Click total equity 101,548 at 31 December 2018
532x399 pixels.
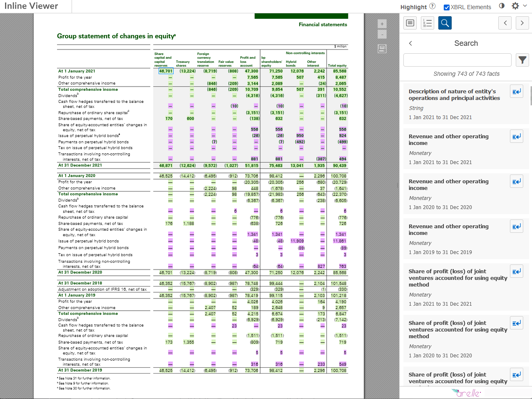click(x=339, y=283)
